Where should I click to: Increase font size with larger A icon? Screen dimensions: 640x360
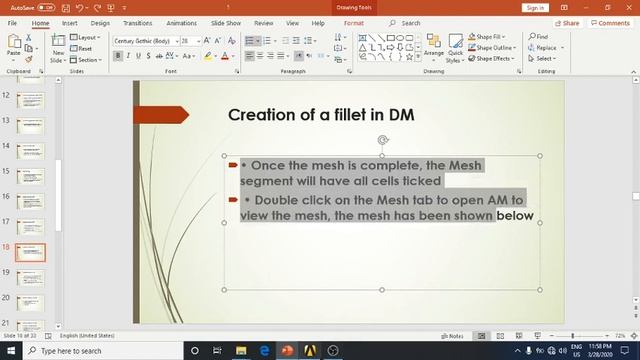pos(207,40)
